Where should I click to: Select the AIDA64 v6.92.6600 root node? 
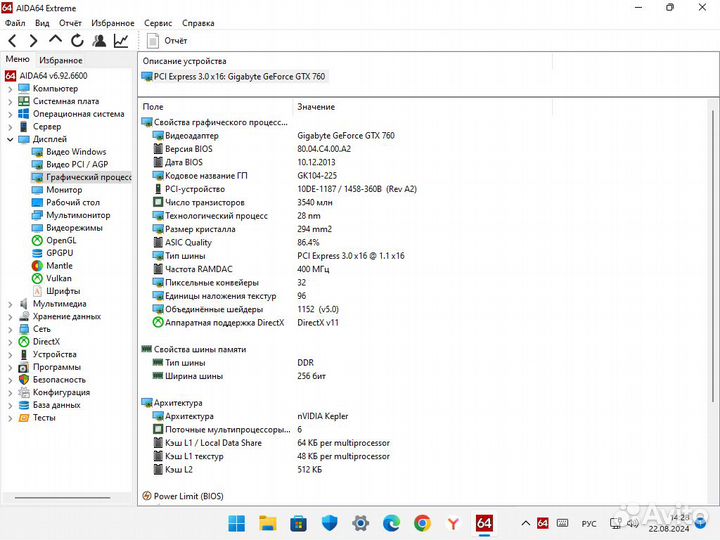pyautogui.click(x=46, y=76)
